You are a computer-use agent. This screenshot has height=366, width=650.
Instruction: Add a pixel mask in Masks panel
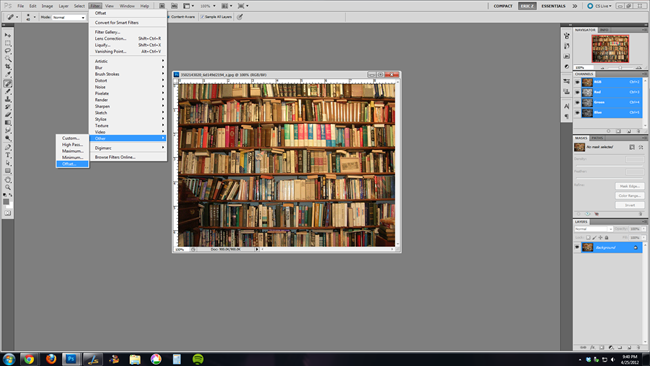point(632,147)
